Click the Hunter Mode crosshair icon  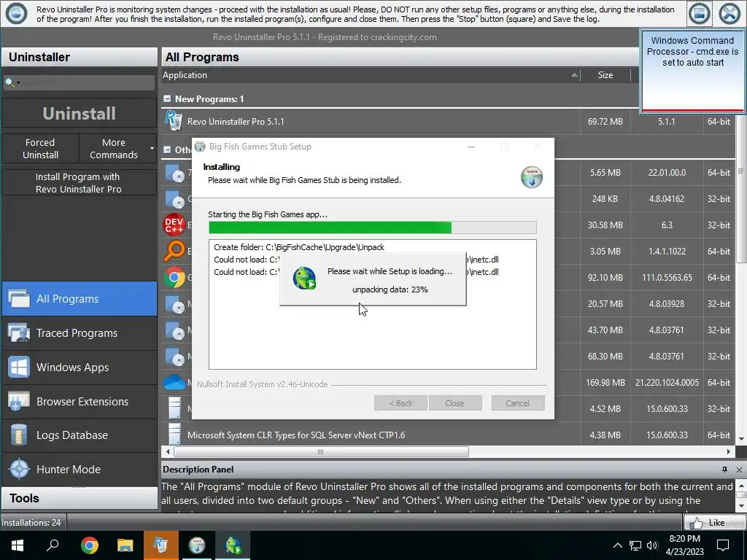click(20, 469)
